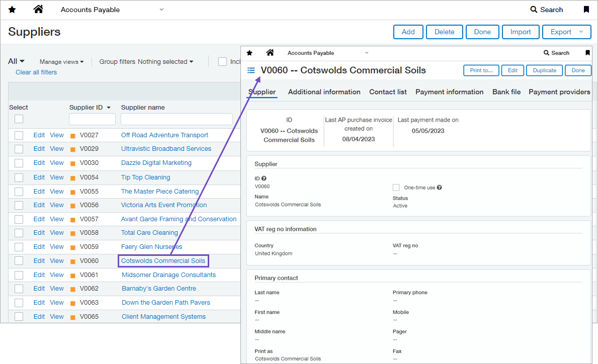The height and width of the screenshot is (364, 598).
Task: Switch to the Payment information tab
Action: pos(449,92)
